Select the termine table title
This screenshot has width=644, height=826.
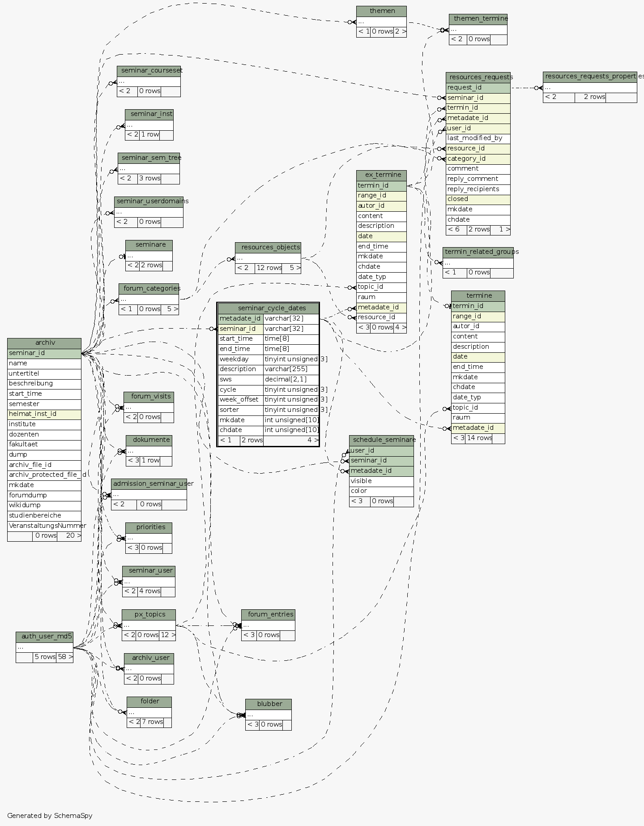(x=478, y=296)
